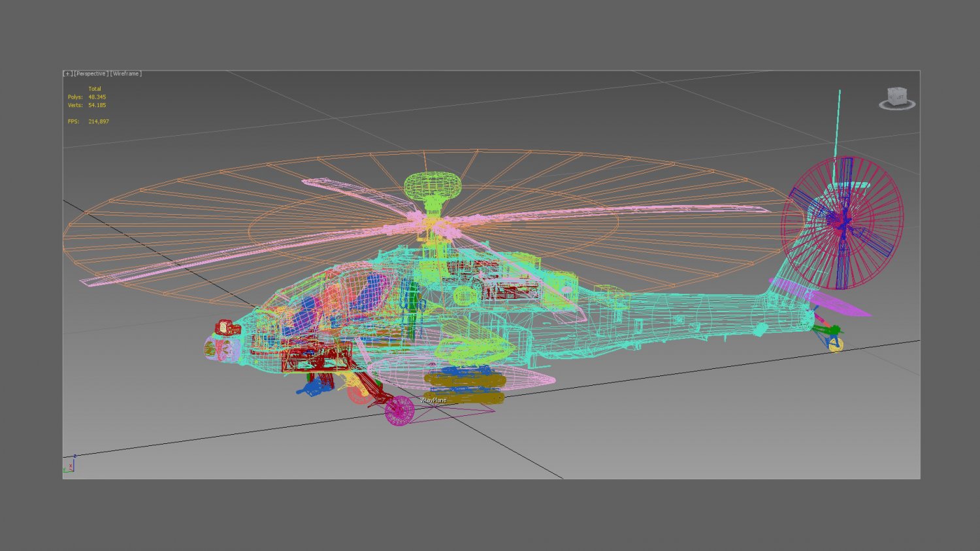Open the Wireframe shading label dropdown
Viewport: 980px width, 551px height.
(125, 73)
